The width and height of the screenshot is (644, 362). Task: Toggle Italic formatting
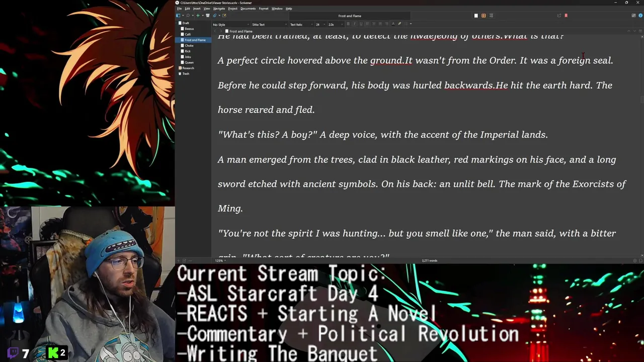pos(355,24)
